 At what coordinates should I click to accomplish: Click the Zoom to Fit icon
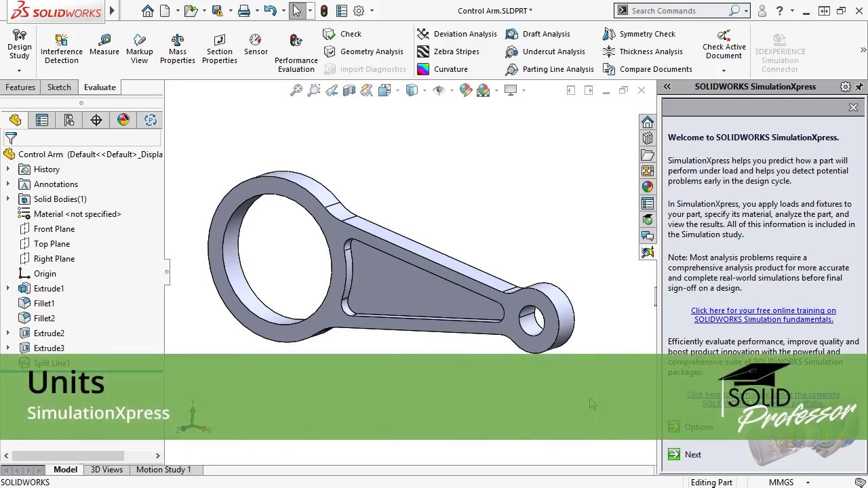pos(296,90)
